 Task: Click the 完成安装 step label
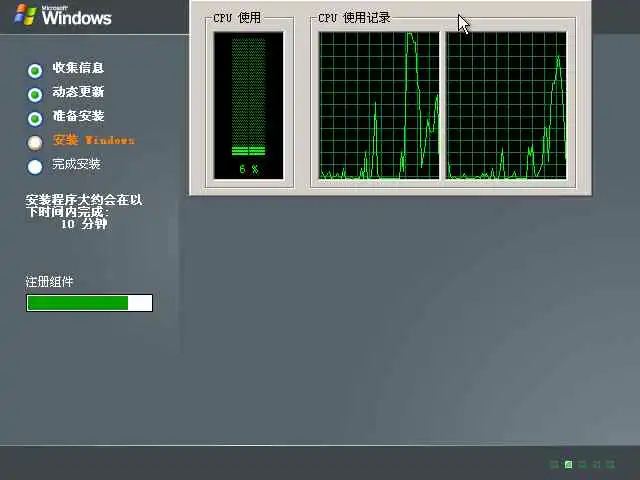(x=76, y=164)
